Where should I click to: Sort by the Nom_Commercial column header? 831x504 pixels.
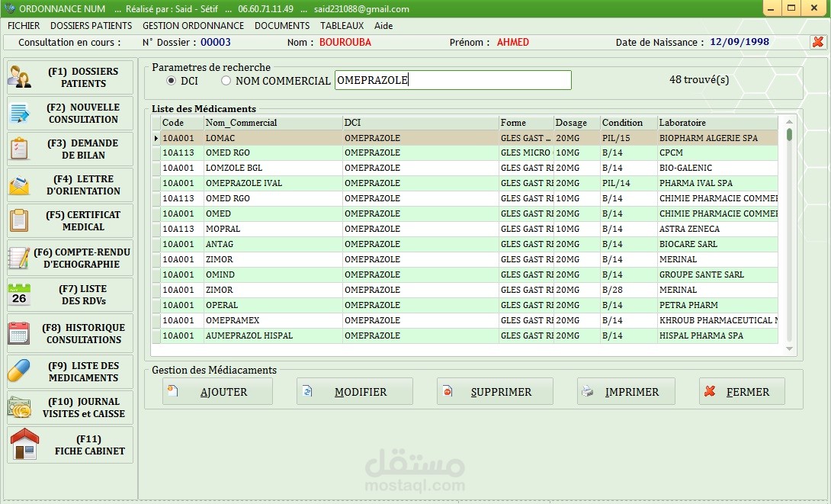[273, 123]
